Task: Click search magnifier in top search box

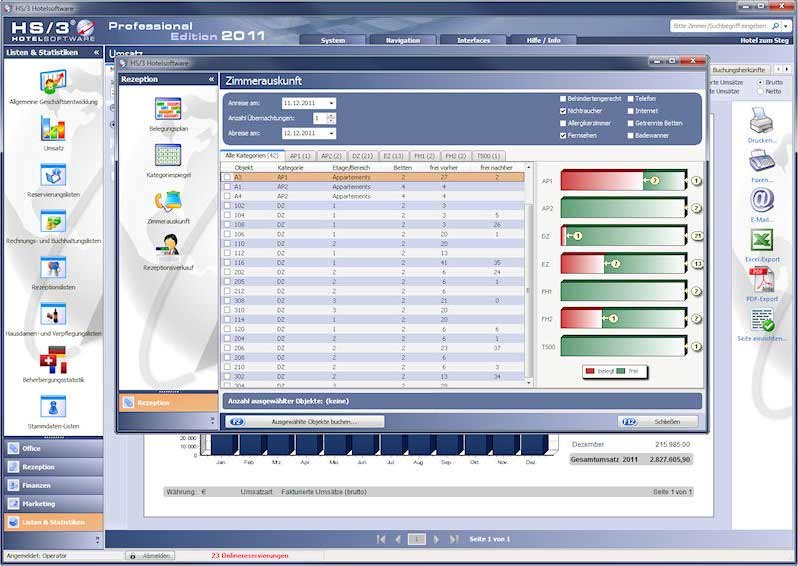Action: [x=776, y=25]
